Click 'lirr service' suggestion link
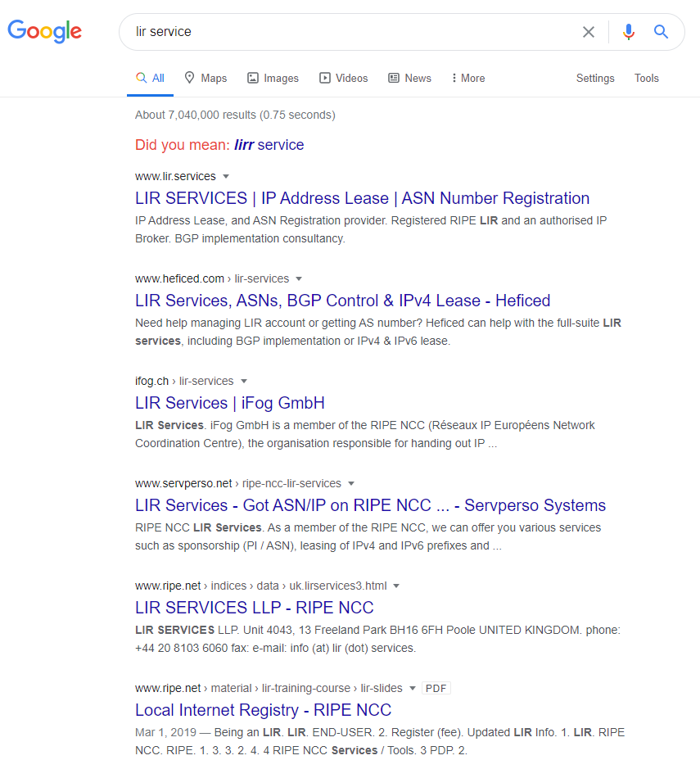This screenshot has width=700, height=760. [x=269, y=145]
